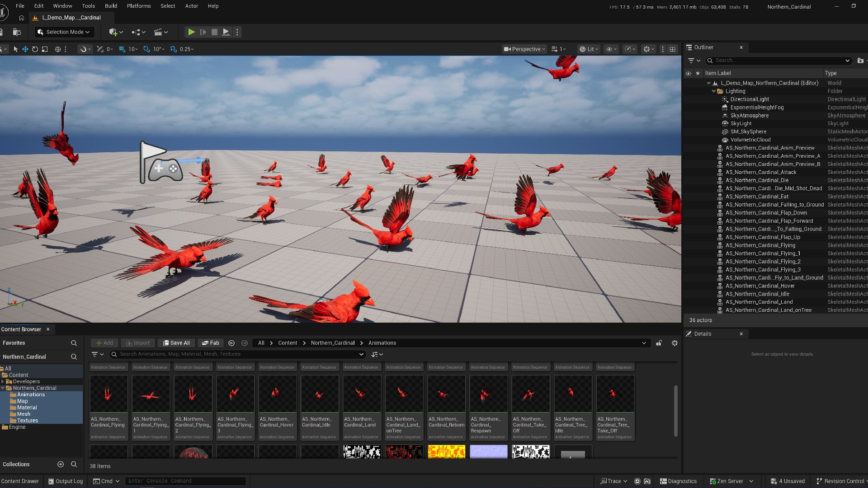This screenshot has height=488, width=868.
Task: Click the Add button in Content Browser
Action: pos(104,343)
